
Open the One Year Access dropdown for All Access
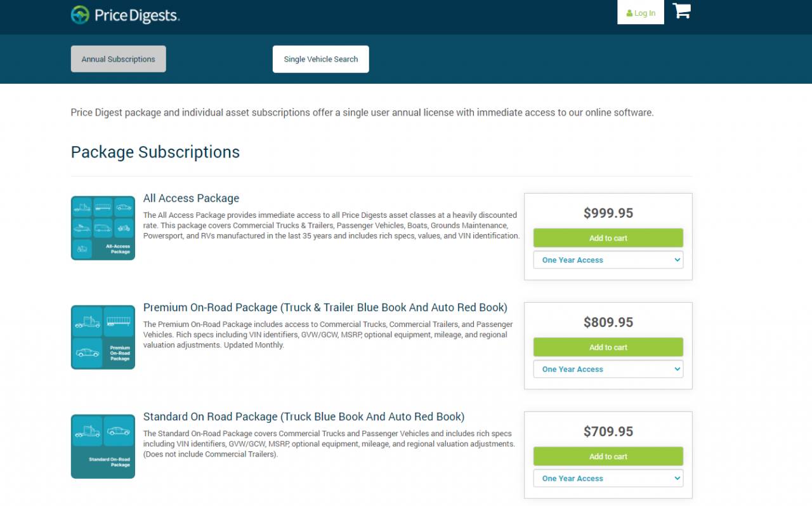pos(608,260)
